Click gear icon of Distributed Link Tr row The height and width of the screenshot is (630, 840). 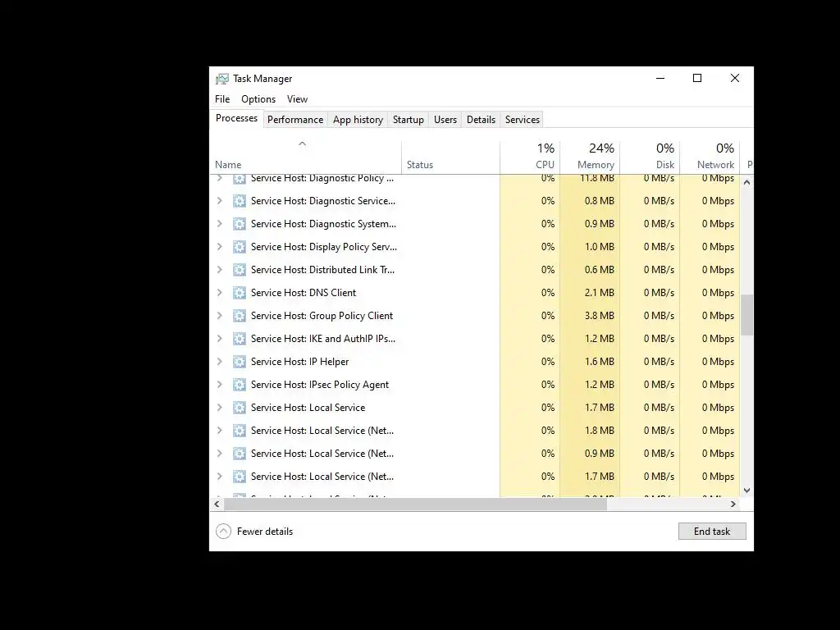pos(240,270)
